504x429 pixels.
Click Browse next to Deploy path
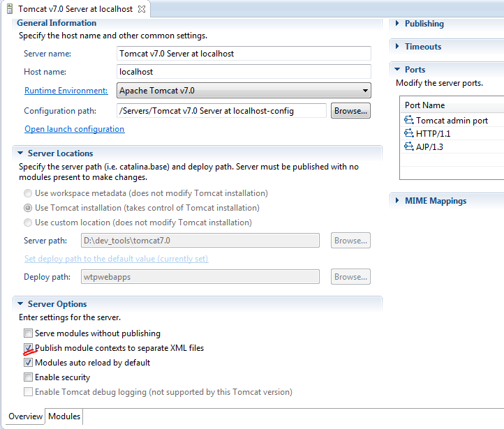(350, 277)
